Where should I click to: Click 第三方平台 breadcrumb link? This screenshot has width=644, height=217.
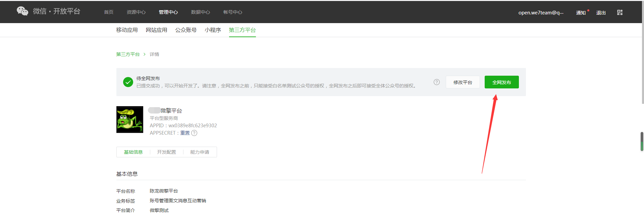point(128,54)
